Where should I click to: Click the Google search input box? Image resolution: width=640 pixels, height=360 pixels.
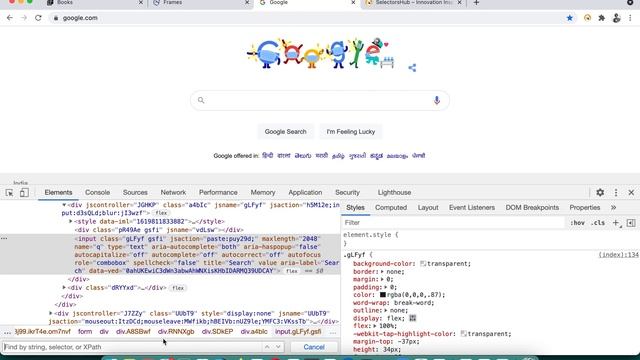pos(320,100)
